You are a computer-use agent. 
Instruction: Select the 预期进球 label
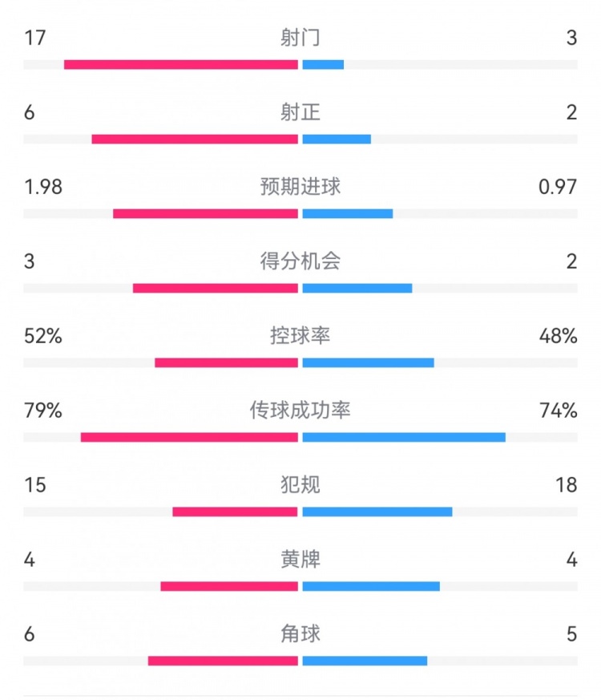pyautogui.click(x=300, y=187)
